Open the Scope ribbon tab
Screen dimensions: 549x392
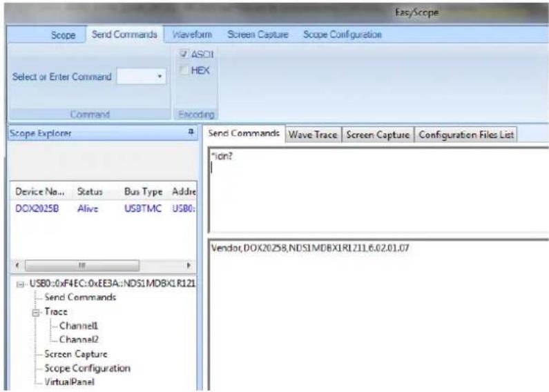click(x=63, y=35)
